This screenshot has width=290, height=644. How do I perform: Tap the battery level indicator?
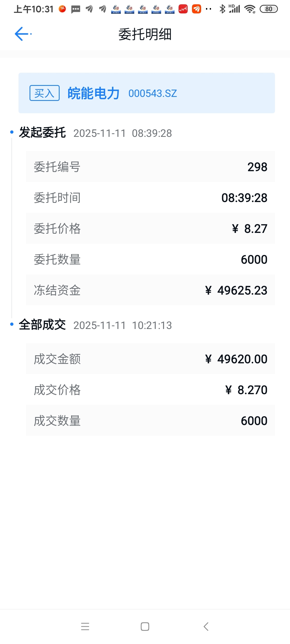[x=269, y=9]
